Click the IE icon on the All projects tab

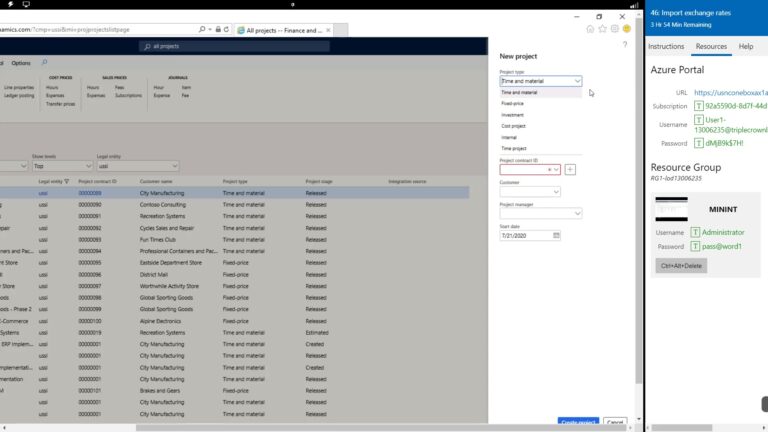coord(240,30)
